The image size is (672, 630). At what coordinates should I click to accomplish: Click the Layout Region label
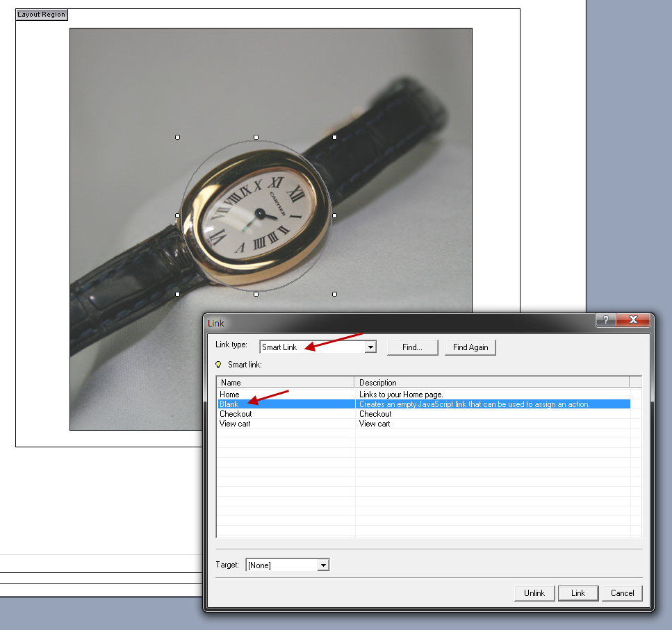[x=42, y=15]
